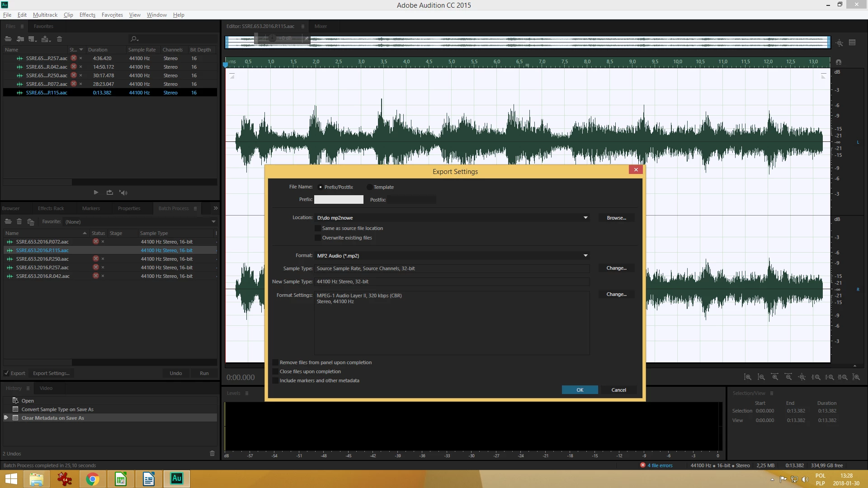The height and width of the screenshot is (488, 868).
Task: Click the error icon next to SSRE.653.2016.P.250.aac
Action: click(96, 259)
